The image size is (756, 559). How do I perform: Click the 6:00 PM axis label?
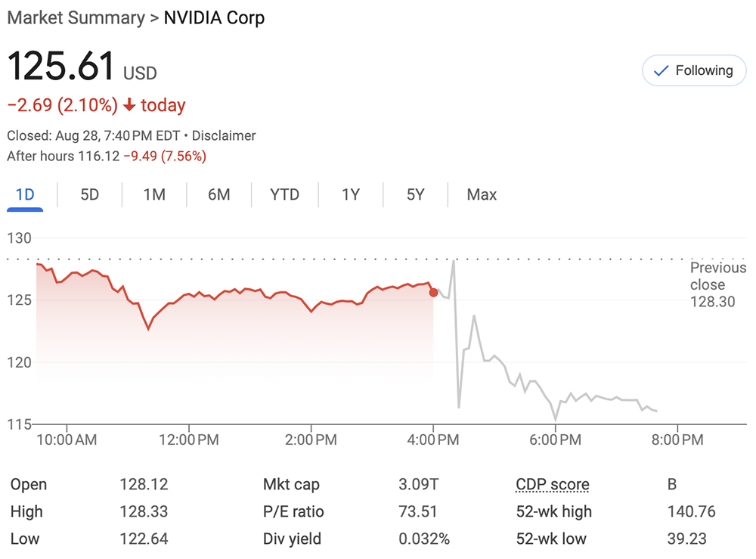556,439
